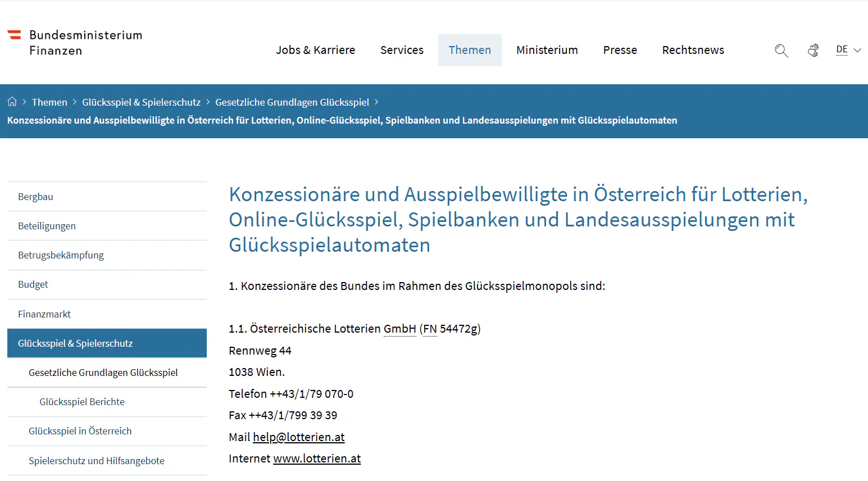Click the help@lotterien.at email link
The width and height of the screenshot is (868, 481).
[x=298, y=437]
